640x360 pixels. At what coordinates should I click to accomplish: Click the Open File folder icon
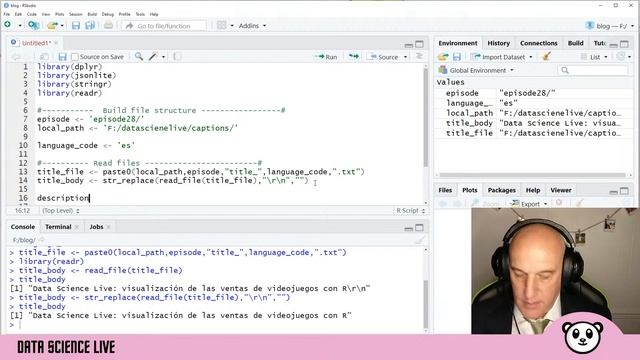(52, 25)
